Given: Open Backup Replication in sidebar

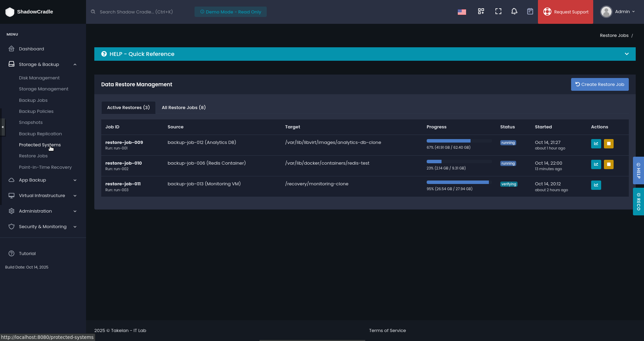Looking at the screenshot, I should tap(40, 134).
